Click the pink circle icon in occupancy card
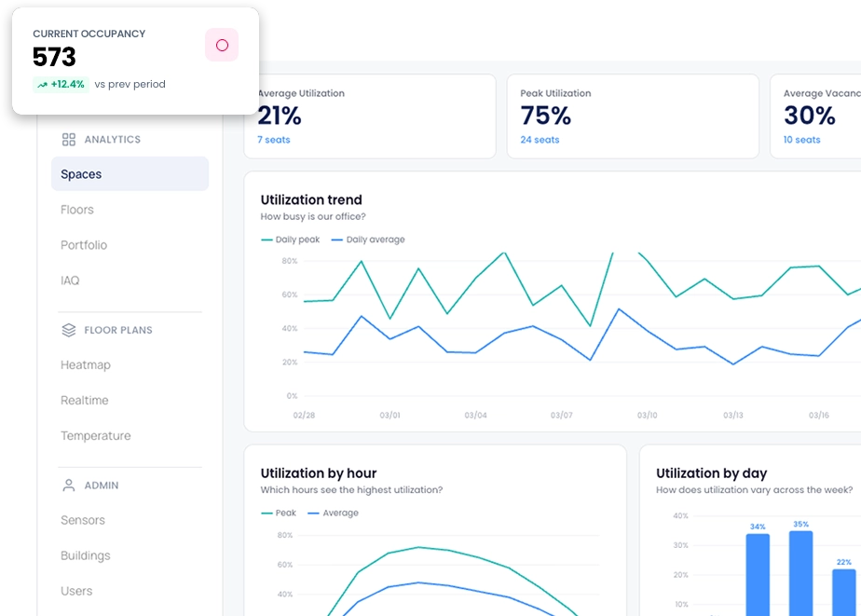 click(222, 45)
